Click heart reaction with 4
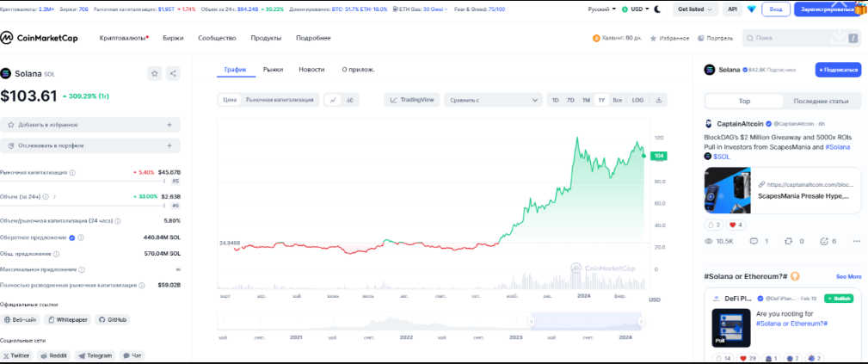 (734, 225)
